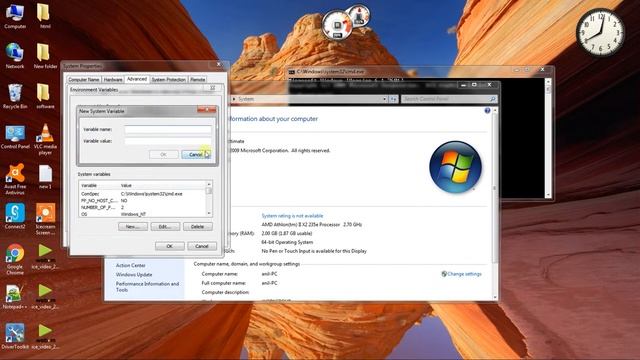640x360 pixels.
Task: Open the Control Panel desktop icon
Action: click(15, 137)
